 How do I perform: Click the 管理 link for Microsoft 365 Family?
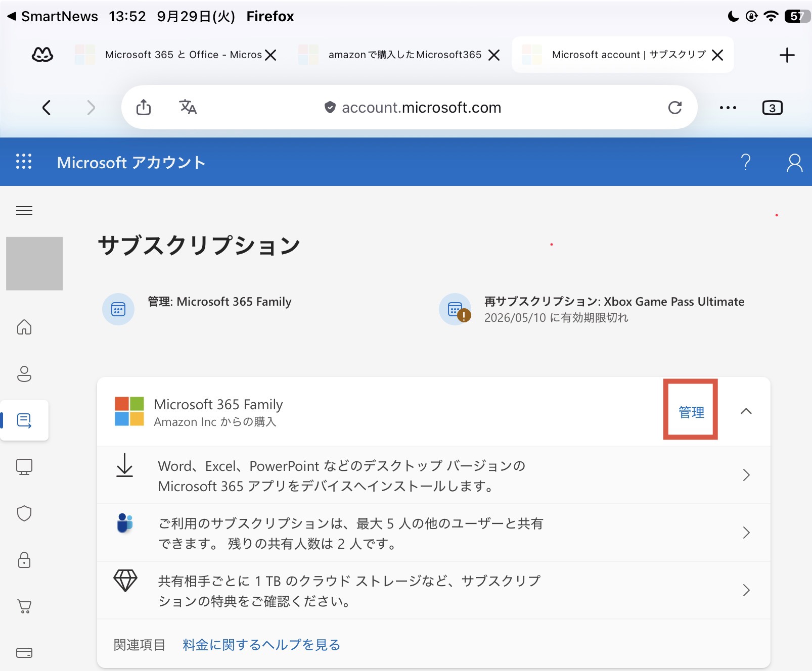(691, 412)
